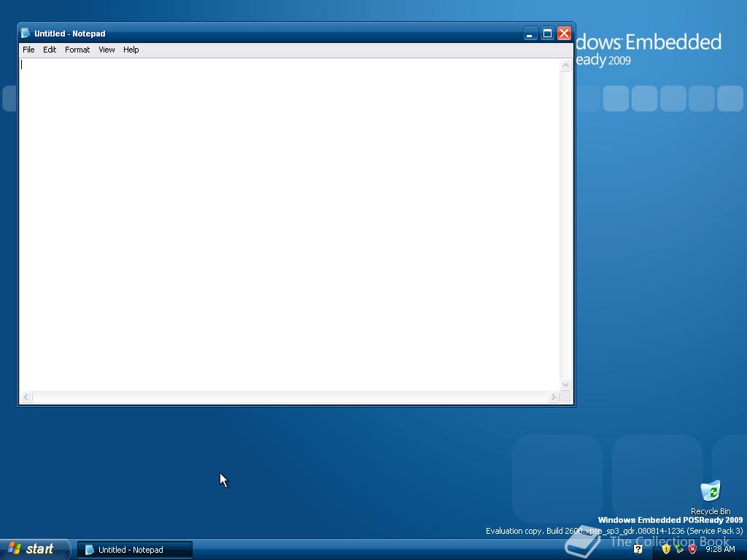The image size is (747, 560).
Task: Open the Edit menu
Action: tap(50, 50)
